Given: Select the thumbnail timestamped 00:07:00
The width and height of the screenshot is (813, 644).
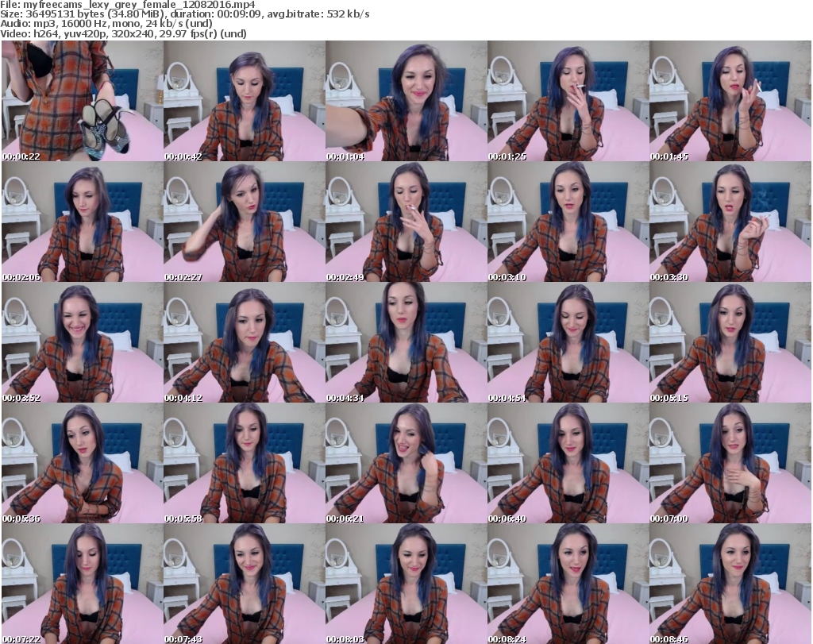Looking at the screenshot, I should click(x=730, y=464).
